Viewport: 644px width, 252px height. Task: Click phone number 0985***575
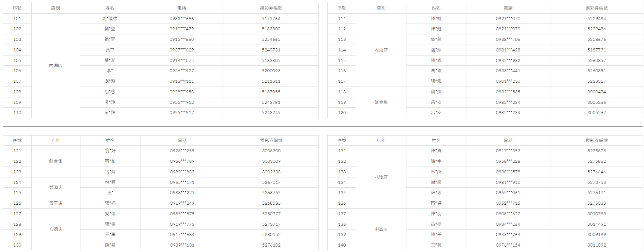click(x=182, y=214)
